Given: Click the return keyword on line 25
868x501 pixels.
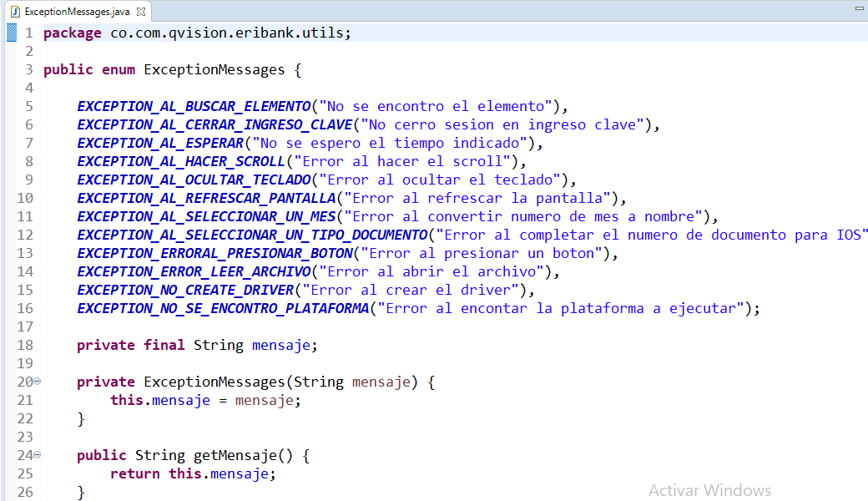Looking at the screenshot, I should 134,473.
